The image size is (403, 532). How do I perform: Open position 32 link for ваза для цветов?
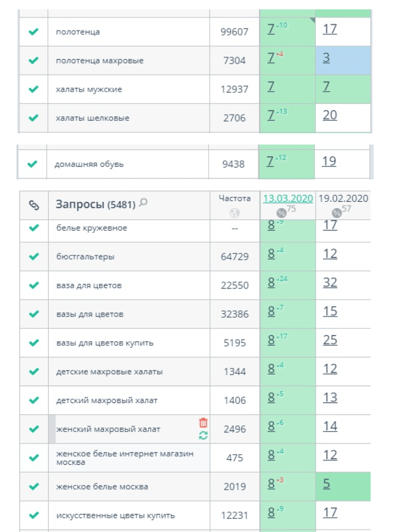[330, 283]
